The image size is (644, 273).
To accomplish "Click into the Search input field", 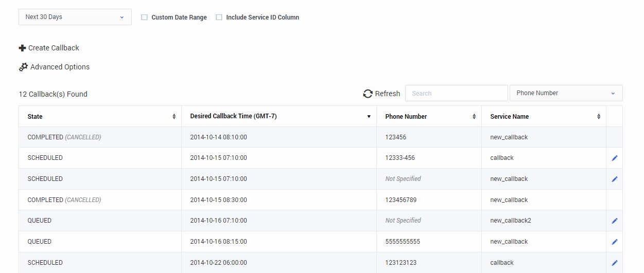I will [456, 93].
